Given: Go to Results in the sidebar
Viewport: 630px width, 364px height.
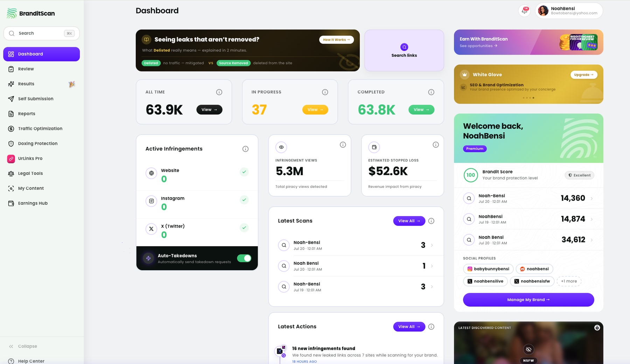Looking at the screenshot, I should point(42,84).
